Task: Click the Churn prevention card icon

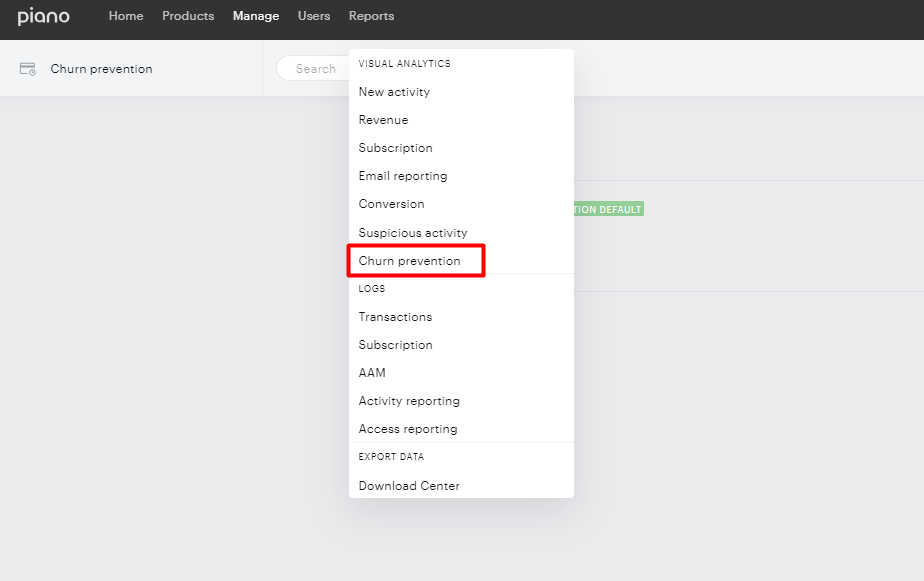Action: tap(28, 69)
